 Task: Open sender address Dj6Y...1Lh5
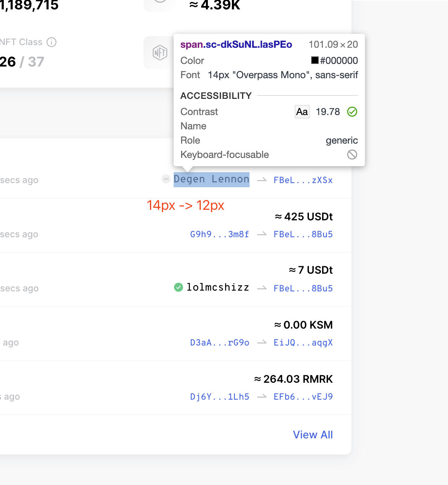tap(220, 397)
